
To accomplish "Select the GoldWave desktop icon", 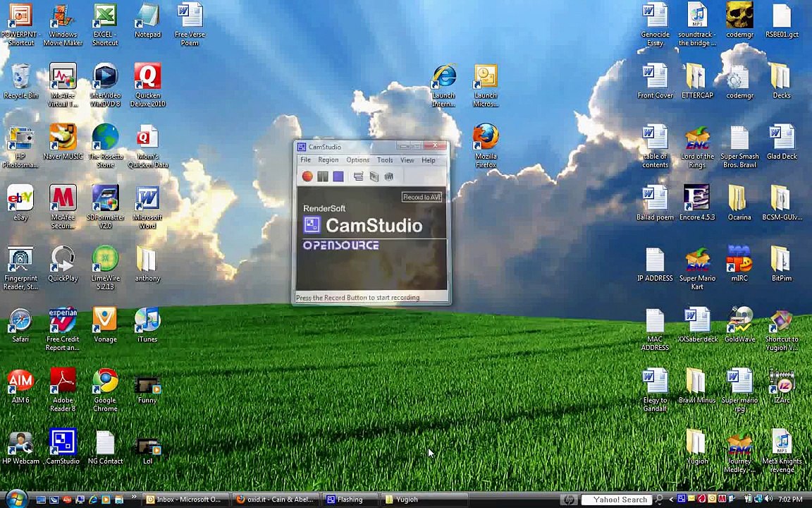I will 739,325.
